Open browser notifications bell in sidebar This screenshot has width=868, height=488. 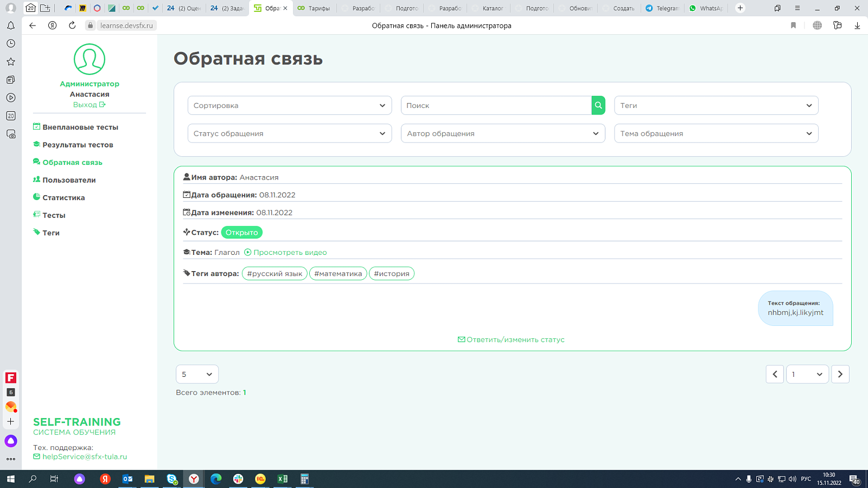coord(11,25)
